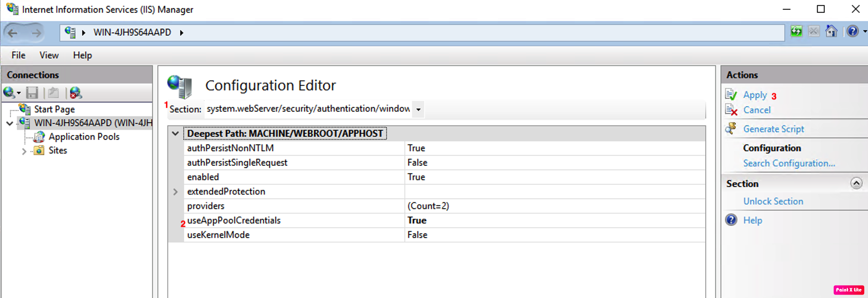Open the File menu
Image resolution: width=868 pixels, height=298 pixels.
click(x=18, y=56)
